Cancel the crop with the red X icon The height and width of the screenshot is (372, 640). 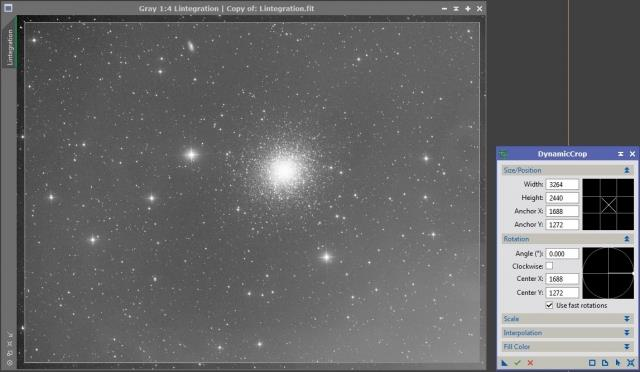click(530, 363)
